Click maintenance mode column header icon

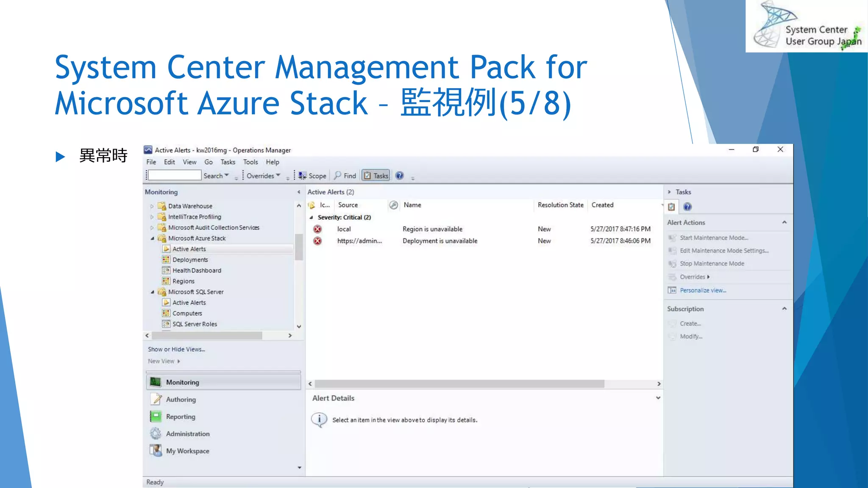click(394, 205)
